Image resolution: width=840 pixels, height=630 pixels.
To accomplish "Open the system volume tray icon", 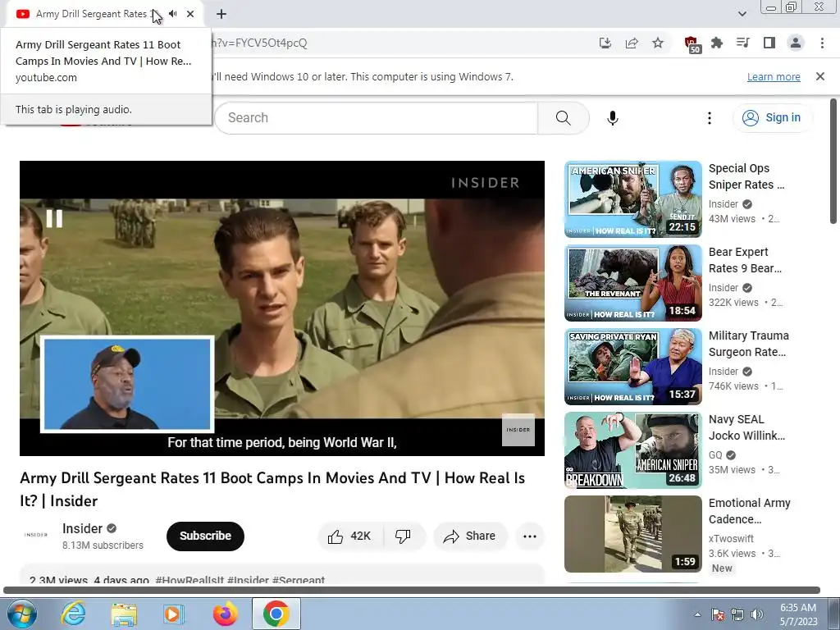I will (757, 614).
